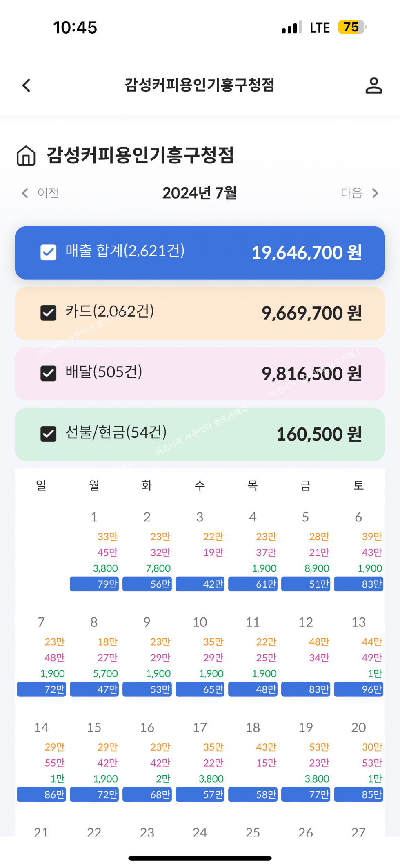This screenshot has width=400, height=868.
Task: Go to next month with right chevron
Action: click(375, 193)
